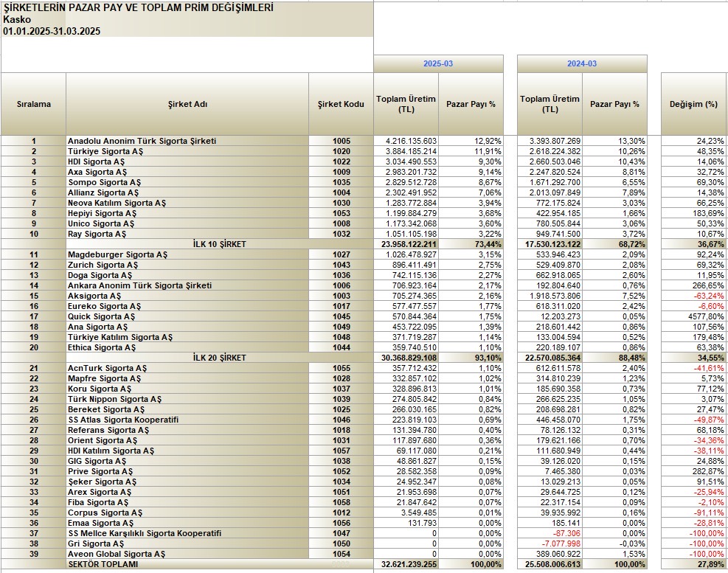
Task: Click the report title ŞİRKETLERİN PAZAR PAY heading
Action: 138,8
